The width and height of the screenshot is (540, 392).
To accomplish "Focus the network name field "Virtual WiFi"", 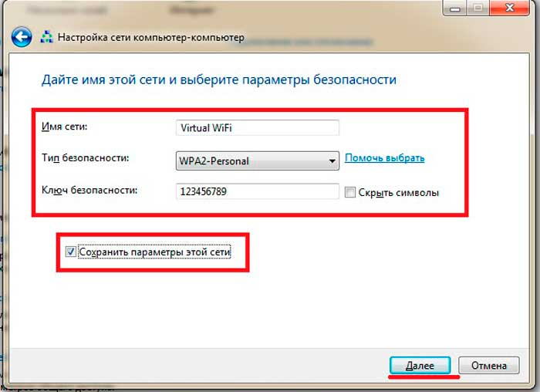I will (x=257, y=128).
